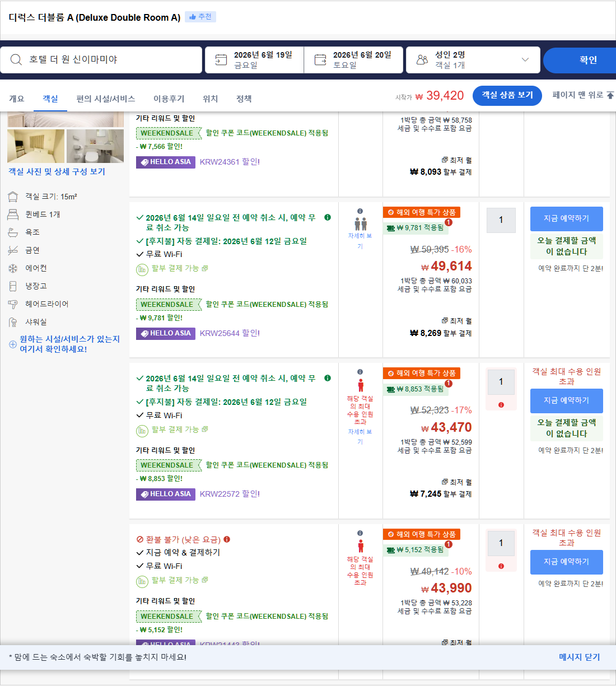Click 원하는 시설/서비스가 있는지 여기서 확인하세요 link
The height and width of the screenshot is (686, 616).
point(70,344)
